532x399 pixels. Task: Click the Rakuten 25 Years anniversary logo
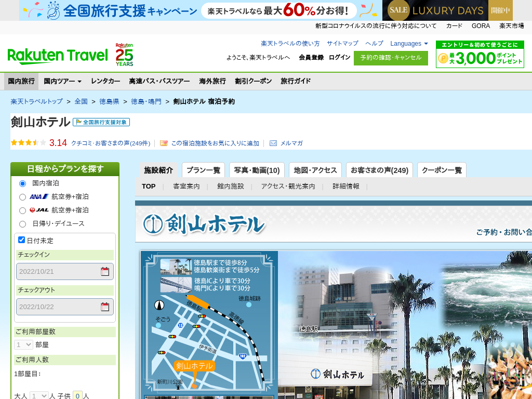point(124,55)
